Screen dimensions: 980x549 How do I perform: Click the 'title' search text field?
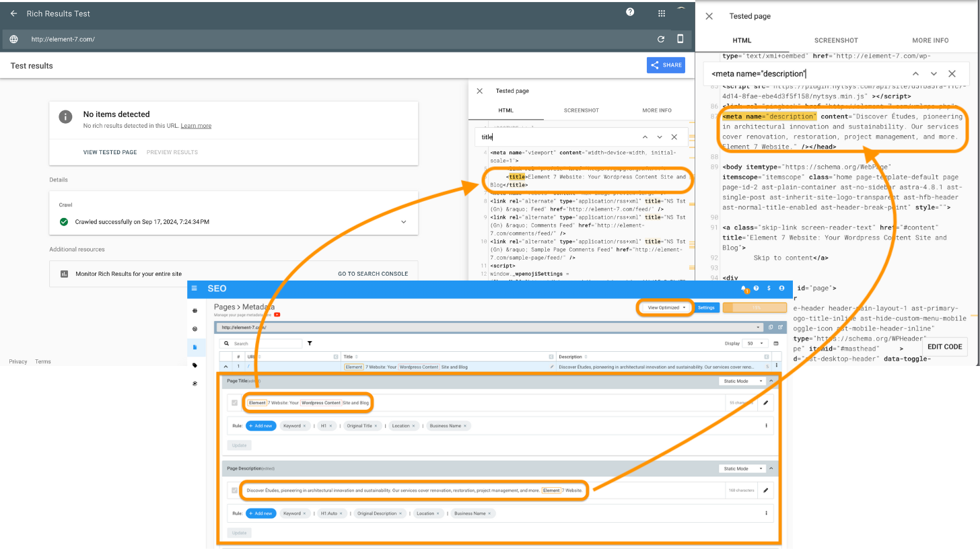[555, 137]
